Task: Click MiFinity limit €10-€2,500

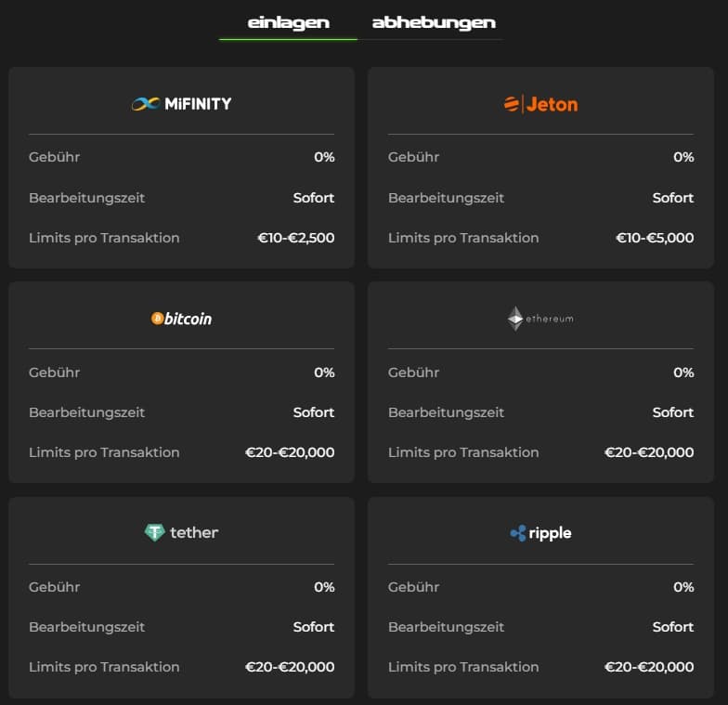Action: coord(295,238)
